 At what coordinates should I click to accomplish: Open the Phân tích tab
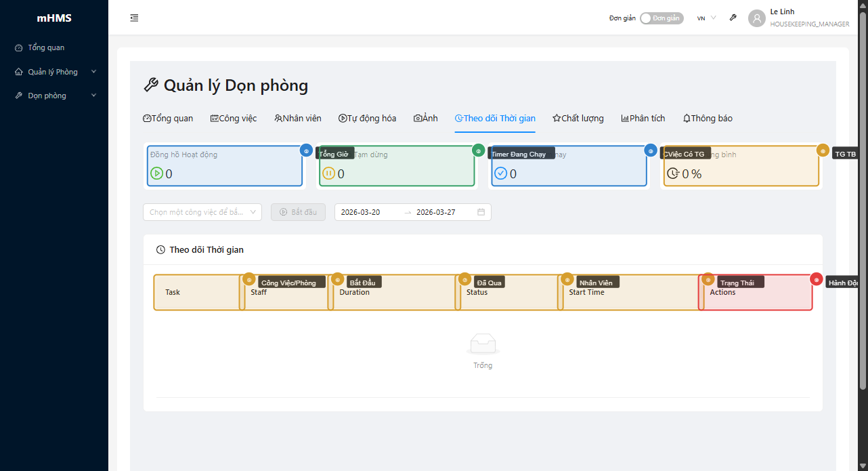[x=643, y=118]
